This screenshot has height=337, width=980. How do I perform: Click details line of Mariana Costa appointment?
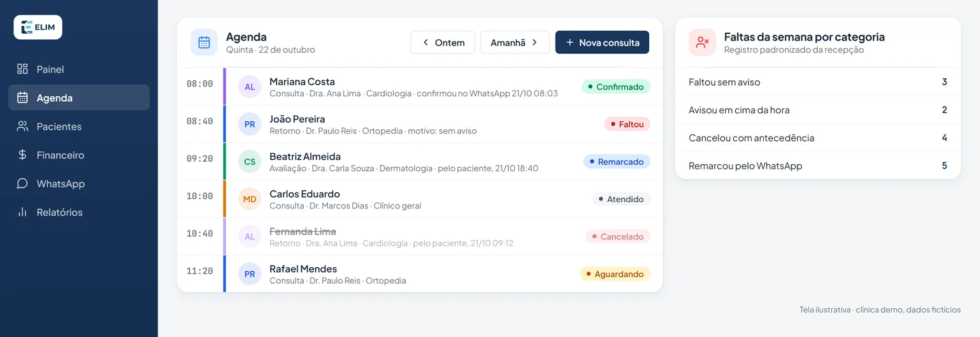pyautogui.click(x=413, y=93)
